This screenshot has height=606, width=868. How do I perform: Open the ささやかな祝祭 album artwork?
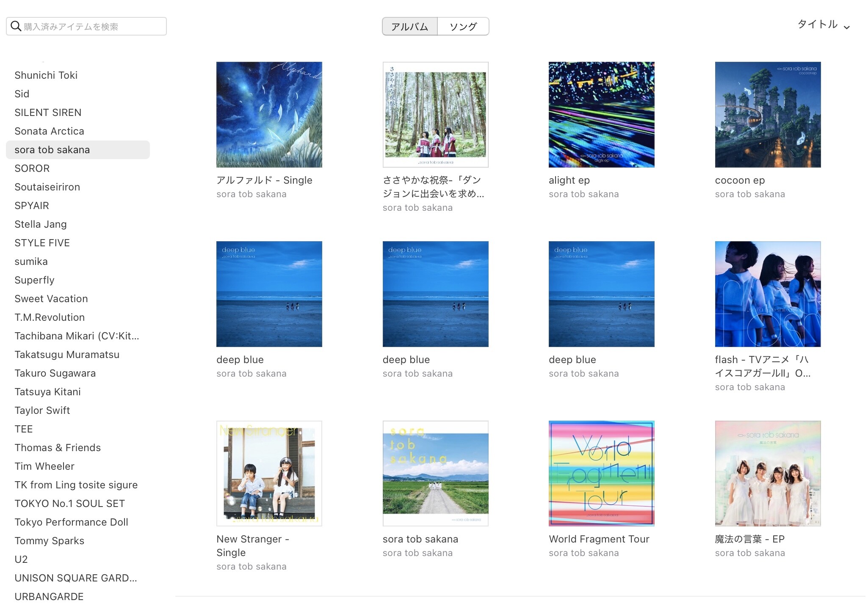click(435, 115)
